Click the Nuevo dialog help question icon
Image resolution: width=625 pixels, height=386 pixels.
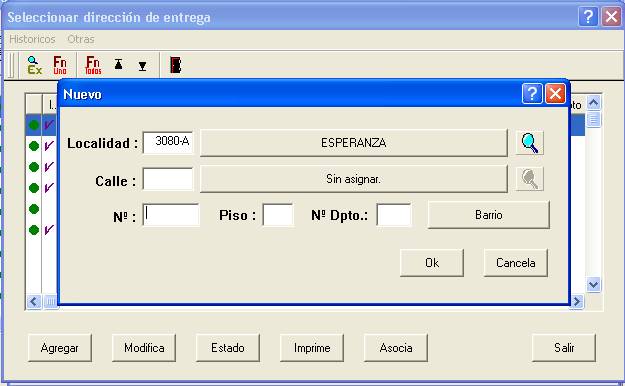click(x=532, y=94)
